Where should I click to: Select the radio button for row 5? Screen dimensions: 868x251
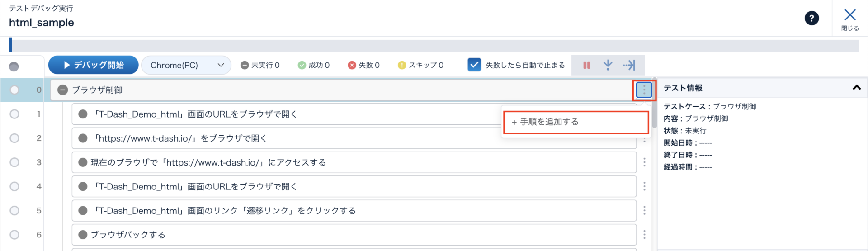click(x=14, y=210)
